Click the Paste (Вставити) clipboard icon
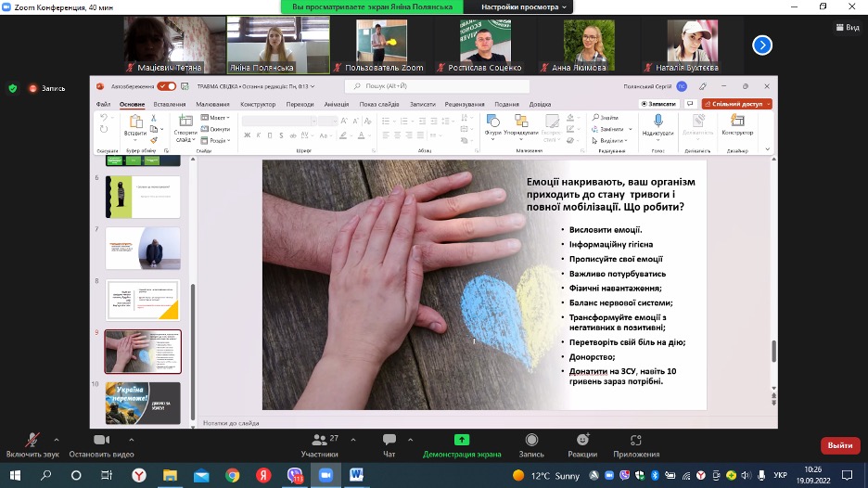868x488 pixels. coord(135,122)
